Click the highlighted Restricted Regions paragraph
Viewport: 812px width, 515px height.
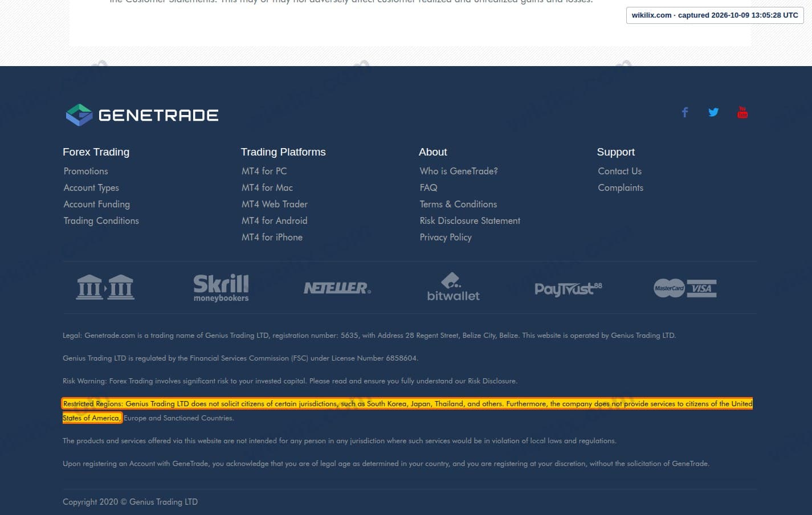(407, 411)
